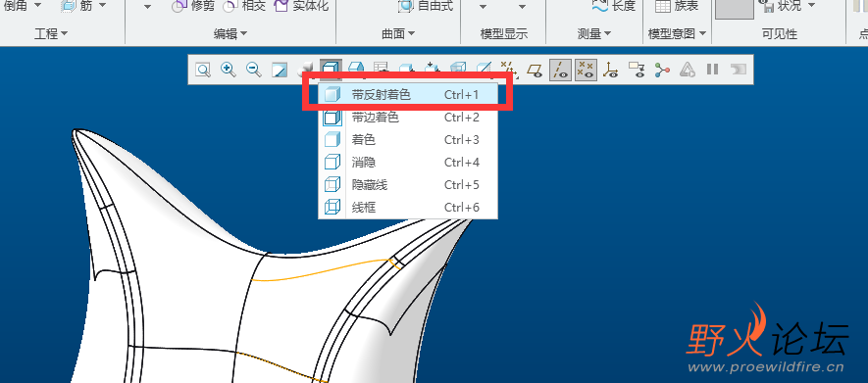This screenshot has height=383, width=868.
Task: Click the Repaint screen icon
Action: (x=279, y=70)
